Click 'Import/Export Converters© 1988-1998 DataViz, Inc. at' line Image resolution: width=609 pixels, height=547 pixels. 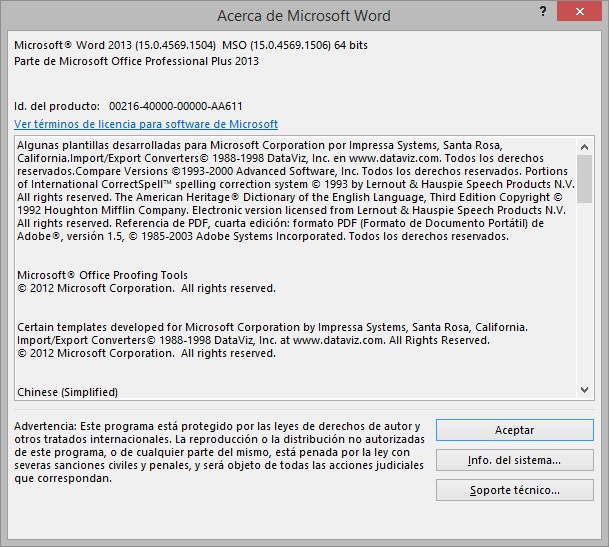(x=253, y=340)
